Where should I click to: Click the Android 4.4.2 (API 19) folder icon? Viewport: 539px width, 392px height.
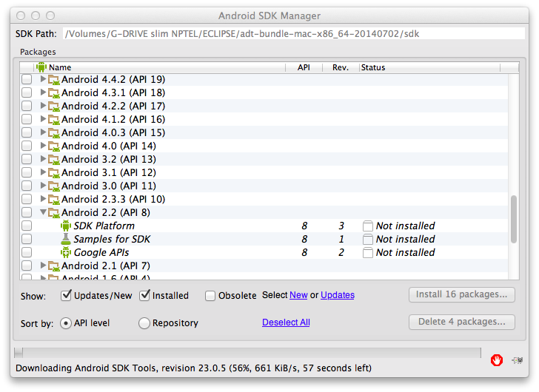click(53, 80)
